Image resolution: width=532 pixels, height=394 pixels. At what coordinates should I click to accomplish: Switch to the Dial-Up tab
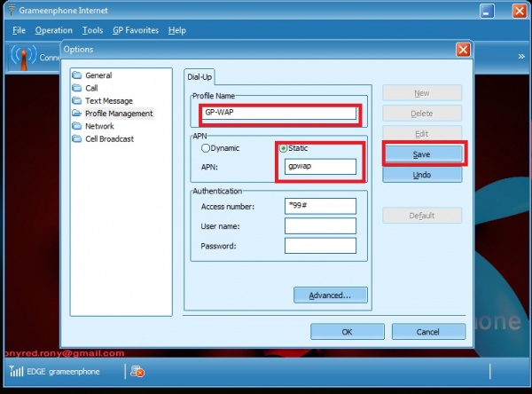point(199,77)
